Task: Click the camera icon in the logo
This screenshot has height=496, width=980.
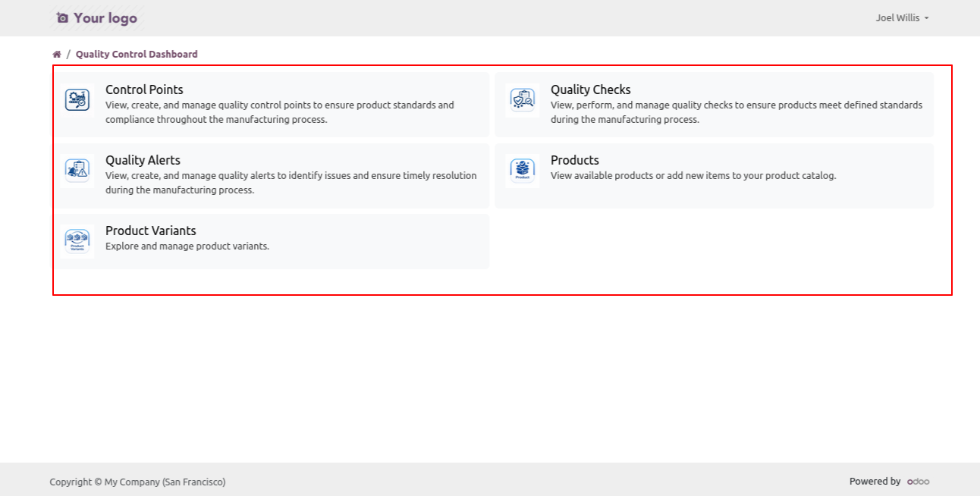Action: click(62, 18)
